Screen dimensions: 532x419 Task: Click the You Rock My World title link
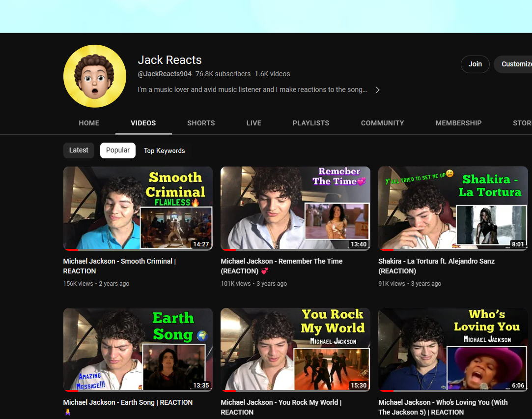click(281, 407)
